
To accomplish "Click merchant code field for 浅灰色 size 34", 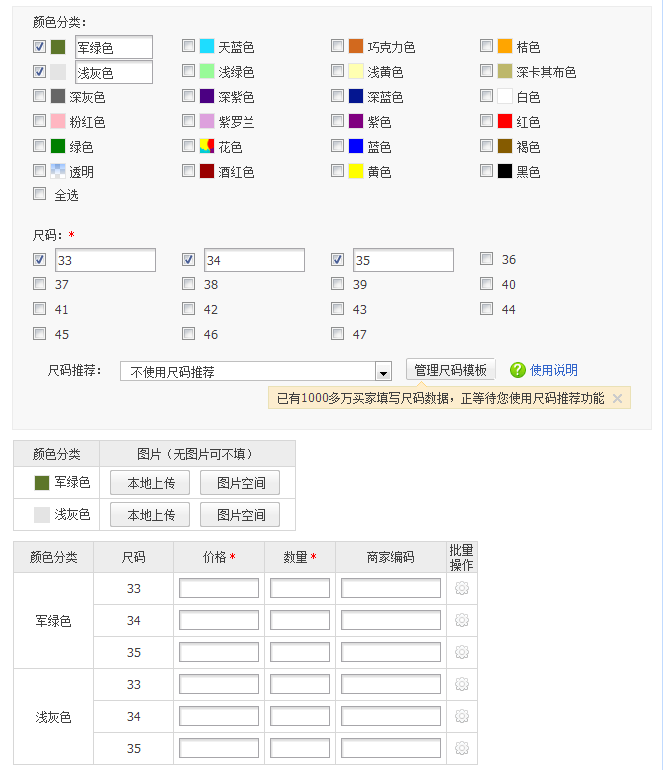I will tap(391, 716).
